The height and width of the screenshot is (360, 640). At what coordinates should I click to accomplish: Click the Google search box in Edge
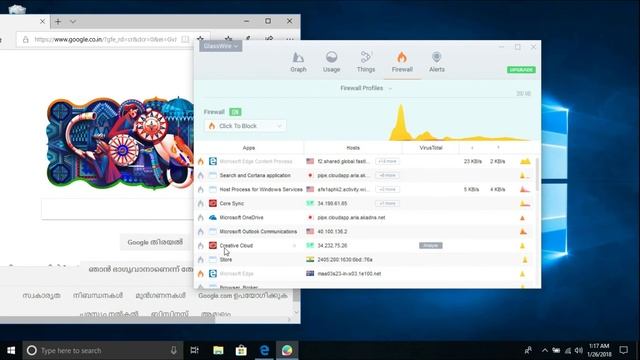point(118,209)
